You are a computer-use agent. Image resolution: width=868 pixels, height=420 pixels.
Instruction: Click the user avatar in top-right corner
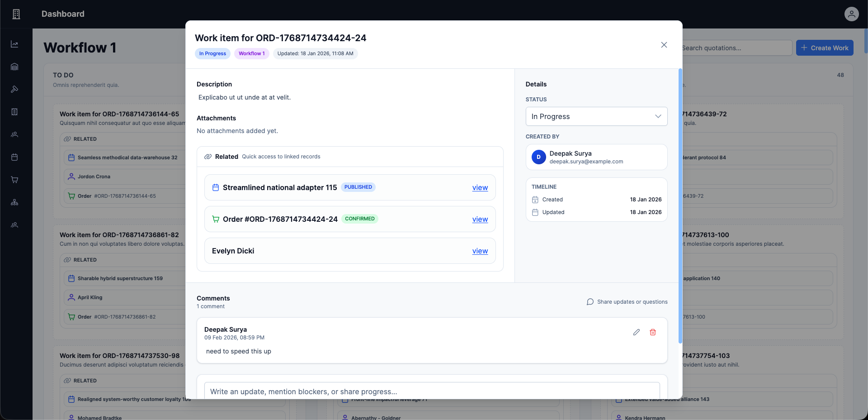coord(852,14)
